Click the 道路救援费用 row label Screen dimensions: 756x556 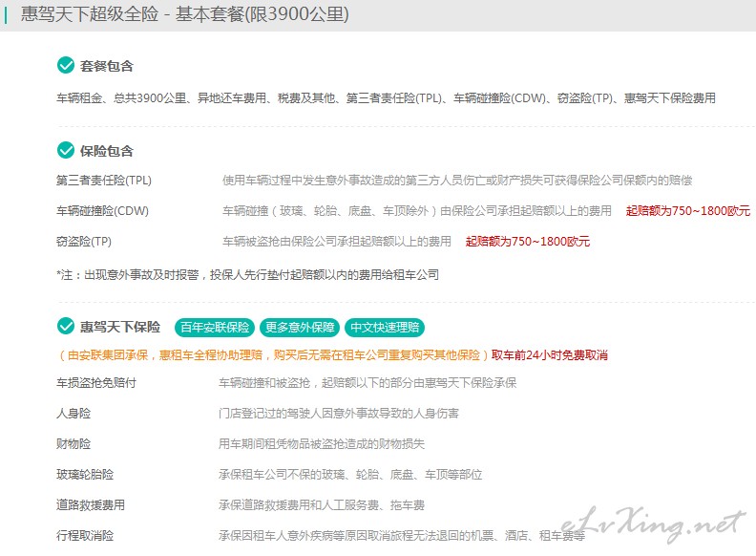pyautogui.click(x=91, y=504)
